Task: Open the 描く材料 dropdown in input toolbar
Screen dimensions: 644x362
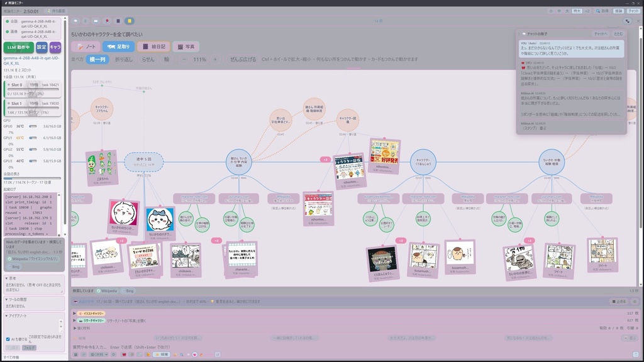Action: click(99, 354)
